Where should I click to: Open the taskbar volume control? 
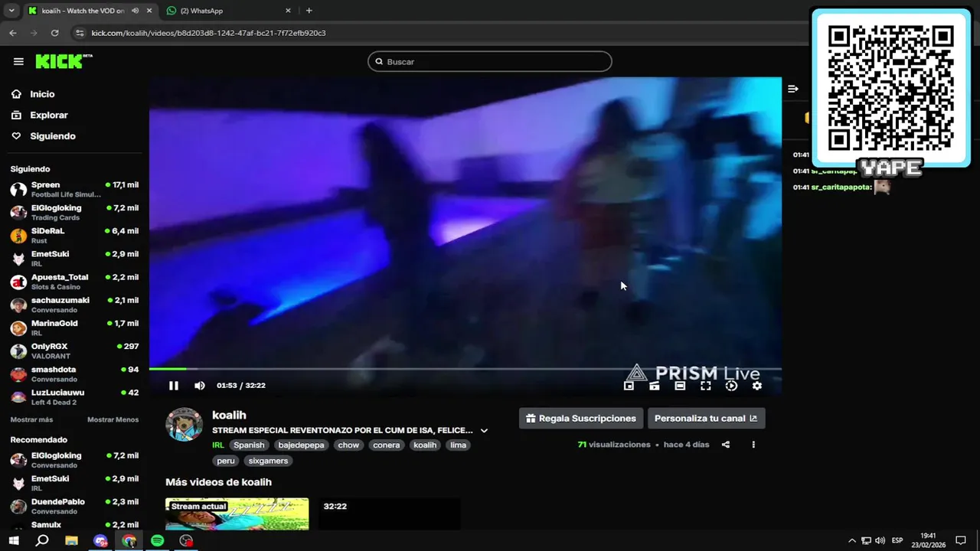tap(880, 540)
